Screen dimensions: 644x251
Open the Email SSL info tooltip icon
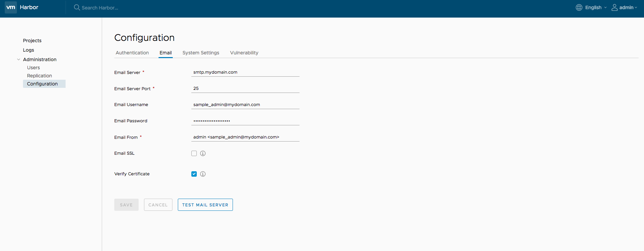203,153
